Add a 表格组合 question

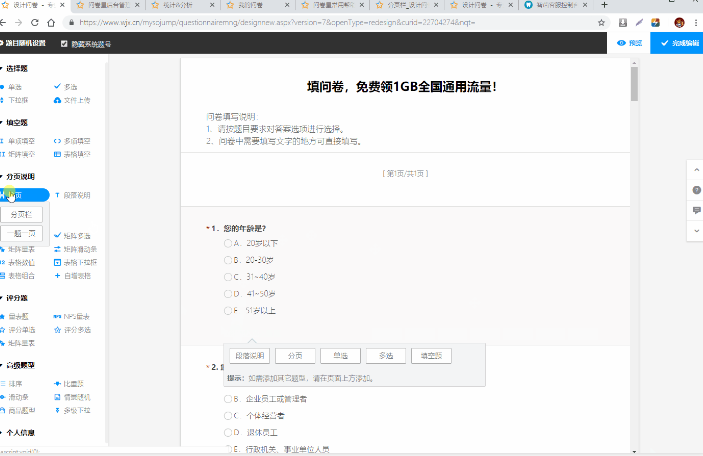(17, 276)
